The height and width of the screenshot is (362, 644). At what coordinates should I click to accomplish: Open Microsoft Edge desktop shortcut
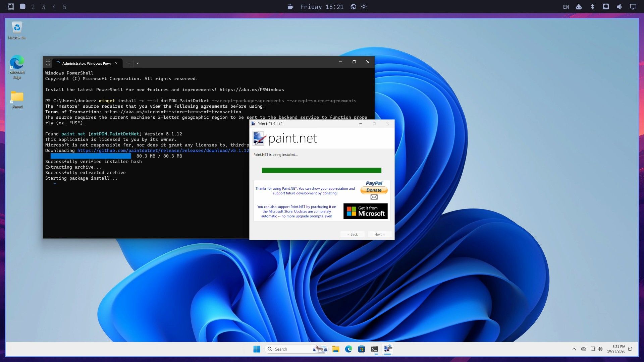17,67
